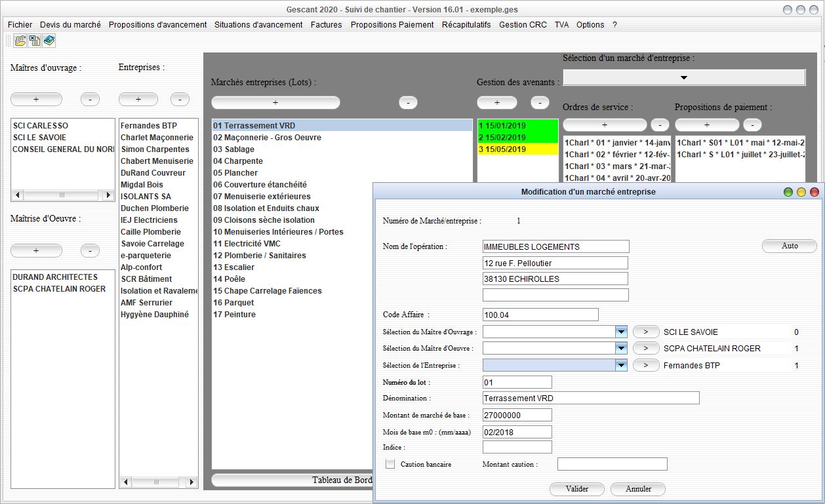Open the Propositions d'avancement menu
Image resolution: width=825 pixels, height=504 pixels.
pos(157,24)
